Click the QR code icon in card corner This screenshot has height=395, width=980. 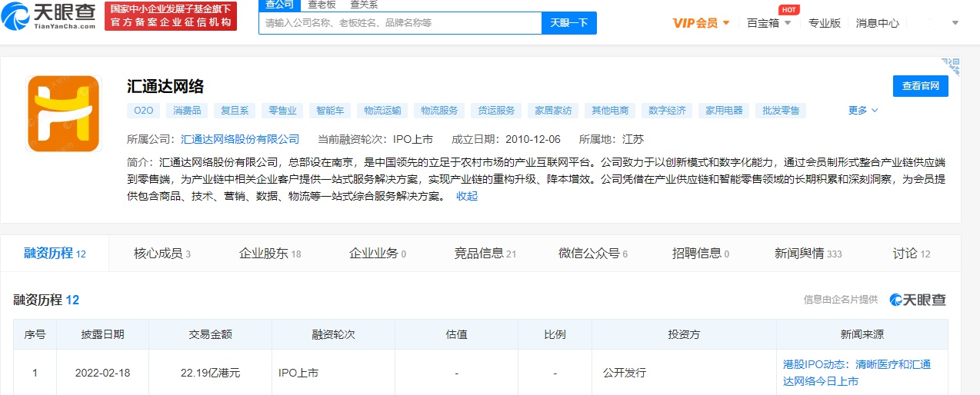click(950, 66)
